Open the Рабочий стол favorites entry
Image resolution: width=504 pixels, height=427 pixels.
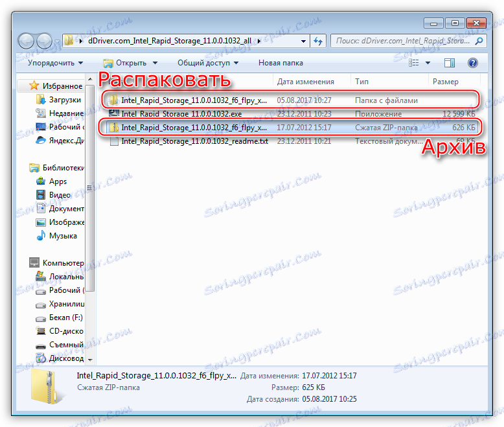coord(60,127)
